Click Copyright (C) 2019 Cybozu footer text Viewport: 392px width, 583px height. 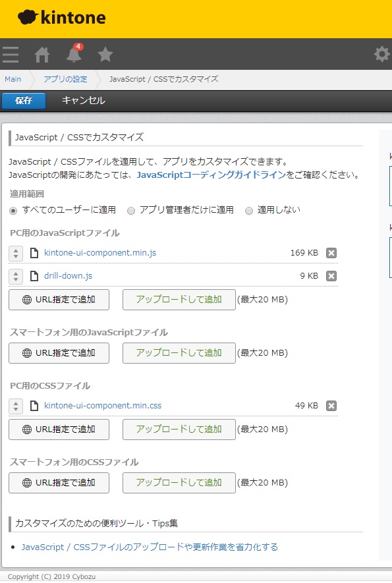click(51, 576)
